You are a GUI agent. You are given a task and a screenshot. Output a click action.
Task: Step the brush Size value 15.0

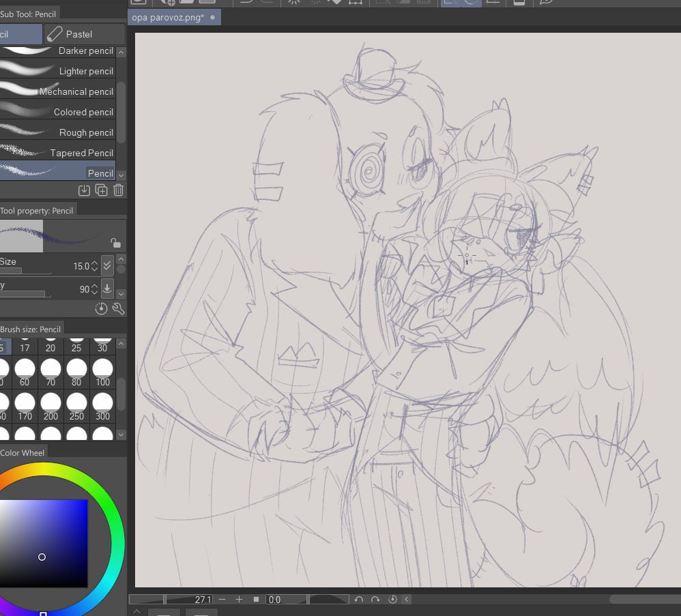(x=94, y=265)
